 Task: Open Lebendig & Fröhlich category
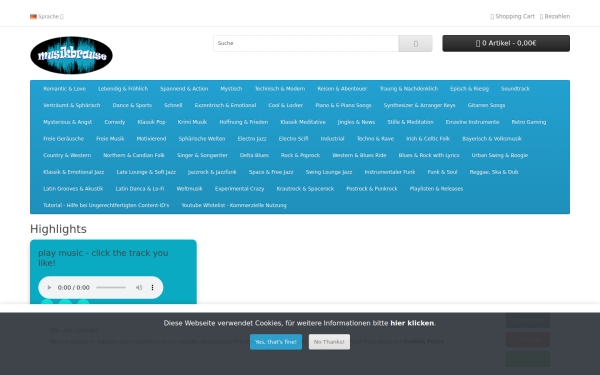(x=123, y=89)
